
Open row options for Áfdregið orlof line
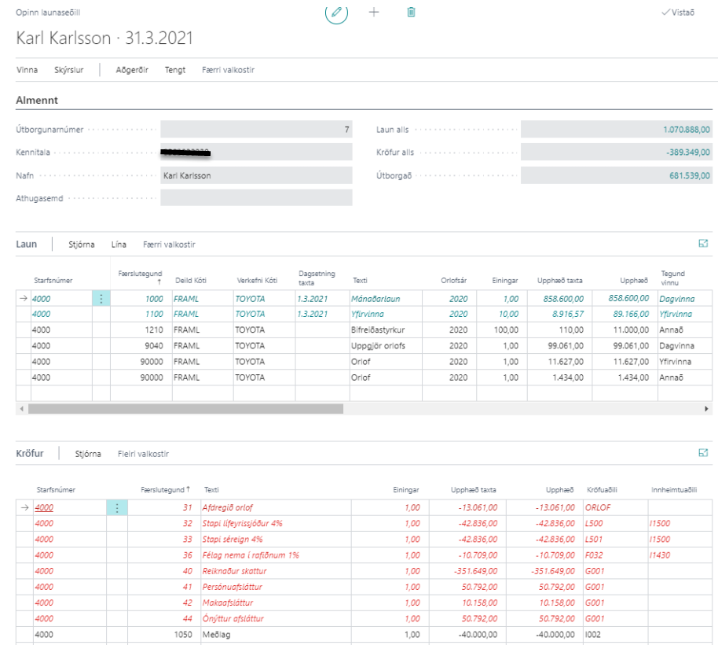[119, 507]
